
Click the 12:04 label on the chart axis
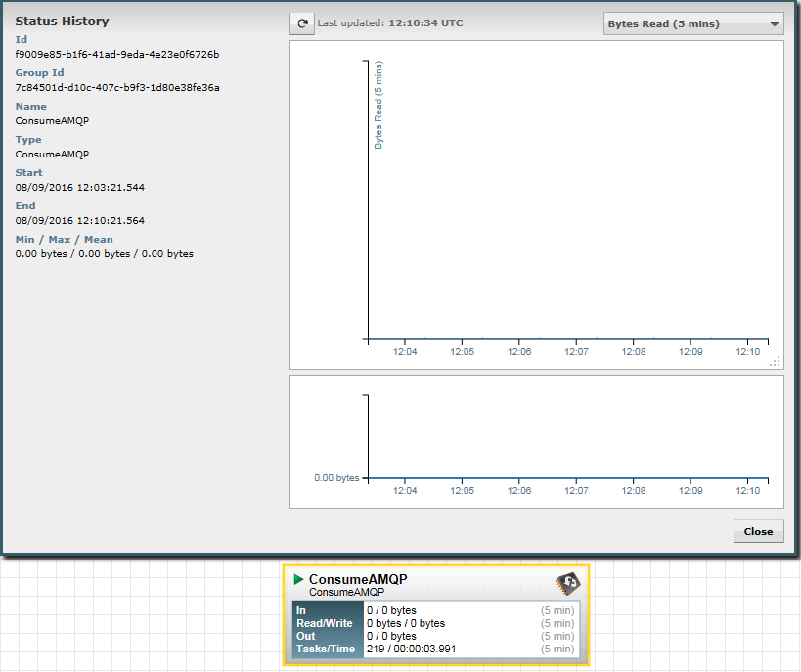point(404,352)
